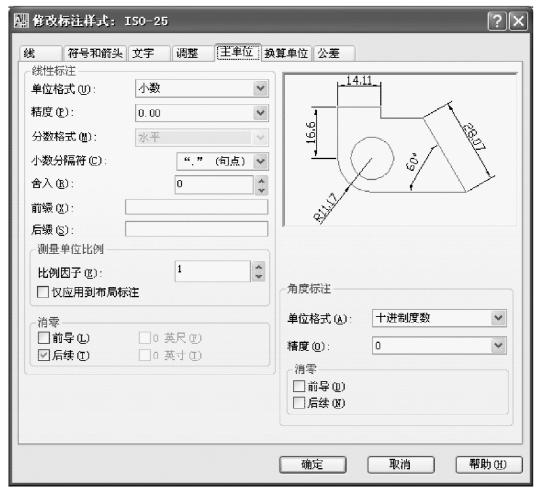The height and width of the screenshot is (492, 542).
Task: Check 后续 under angular dimension 消零
Action: pyautogui.click(x=299, y=403)
